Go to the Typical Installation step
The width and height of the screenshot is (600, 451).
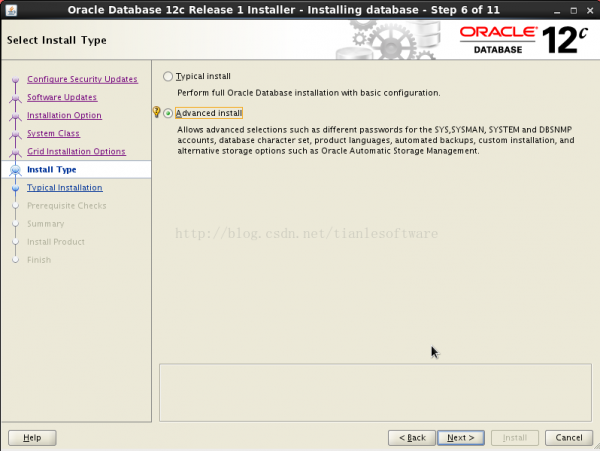click(65, 187)
